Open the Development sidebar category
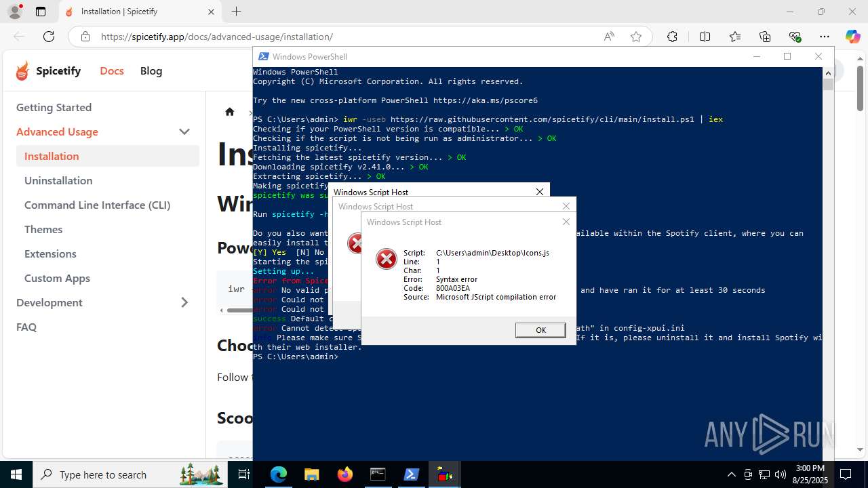The image size is (868, 488). coord(50,302)
